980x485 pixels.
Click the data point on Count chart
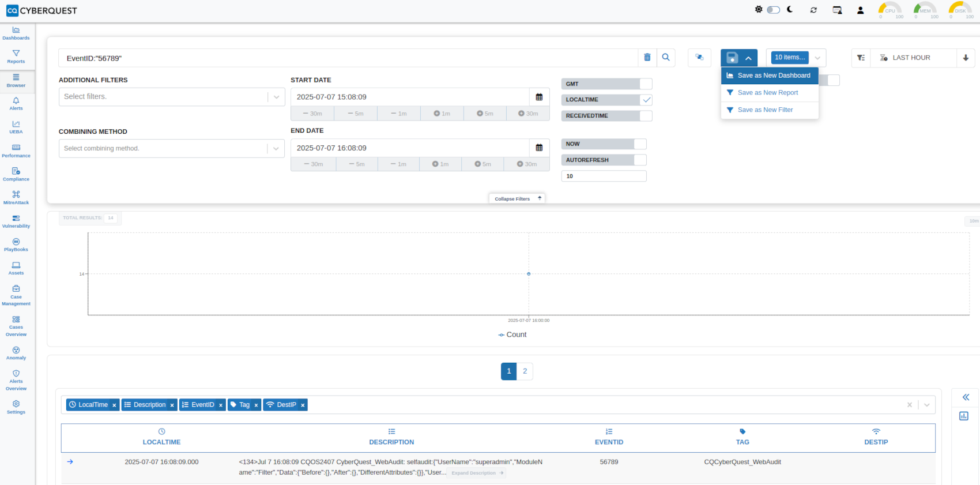[x=529, y=274]
